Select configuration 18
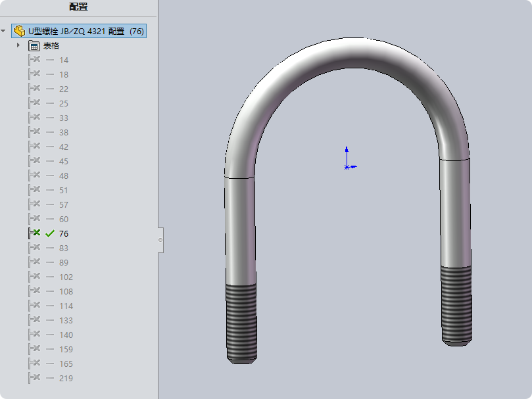This screenshot has width=532, height=399. coord(64,75)
